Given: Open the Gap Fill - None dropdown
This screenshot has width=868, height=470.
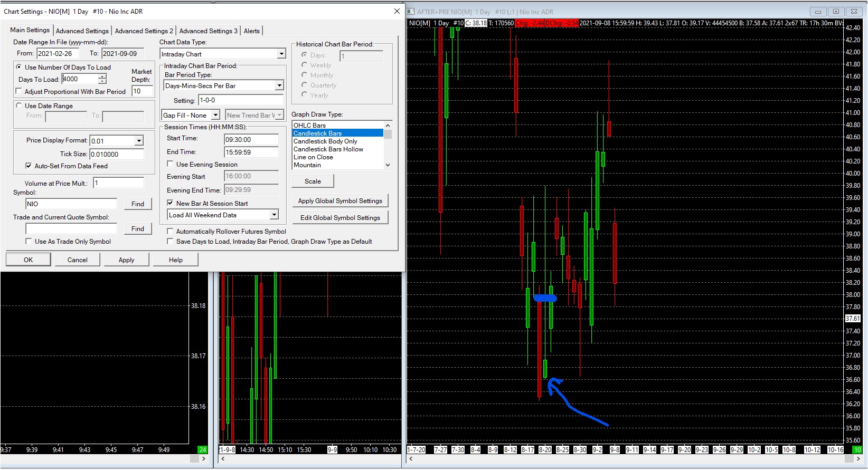Looking at the screenshot, I should 215,115.
